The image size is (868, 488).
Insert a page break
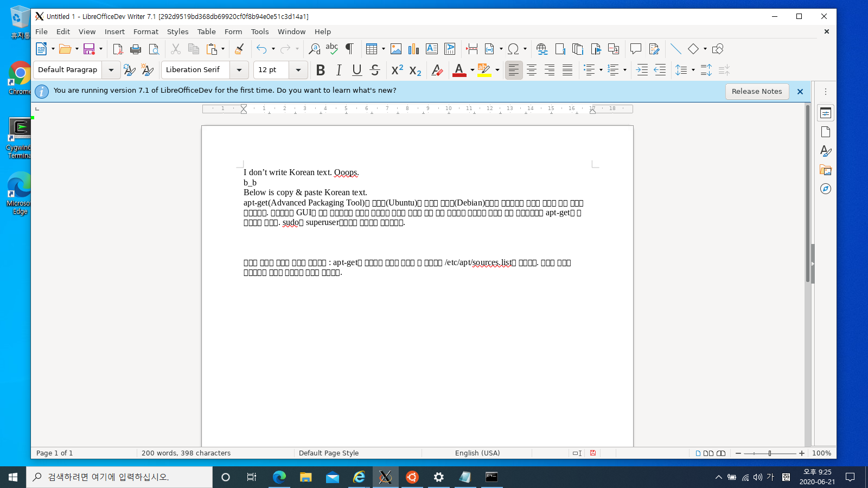472,49
